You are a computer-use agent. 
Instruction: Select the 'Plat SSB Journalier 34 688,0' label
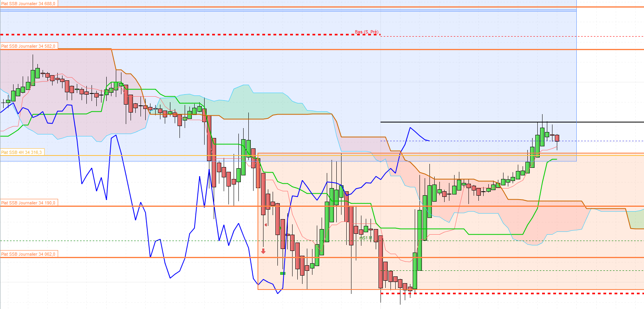point(29,4)
